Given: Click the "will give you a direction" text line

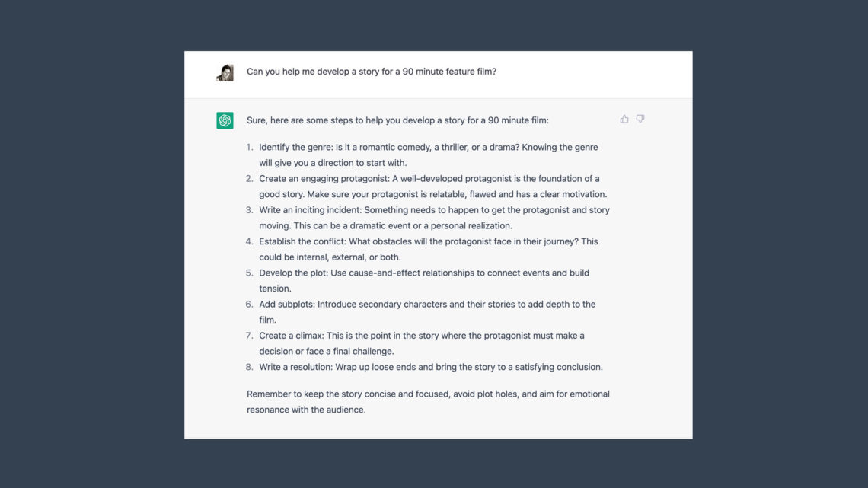Looking at the screenshot, I should [333, 163].
